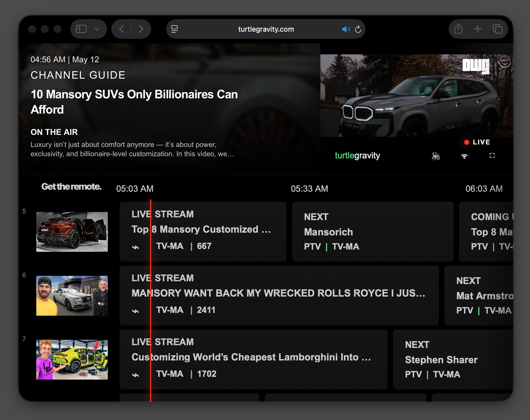Go back to the previous page
The width and height of the screenshot is (530, 420).
pos(122,29)
